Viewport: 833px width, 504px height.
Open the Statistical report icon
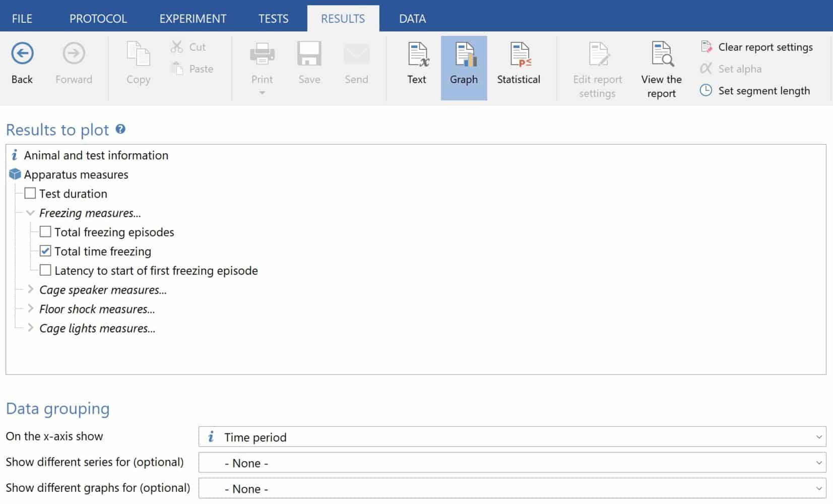[x=519, y=55]
